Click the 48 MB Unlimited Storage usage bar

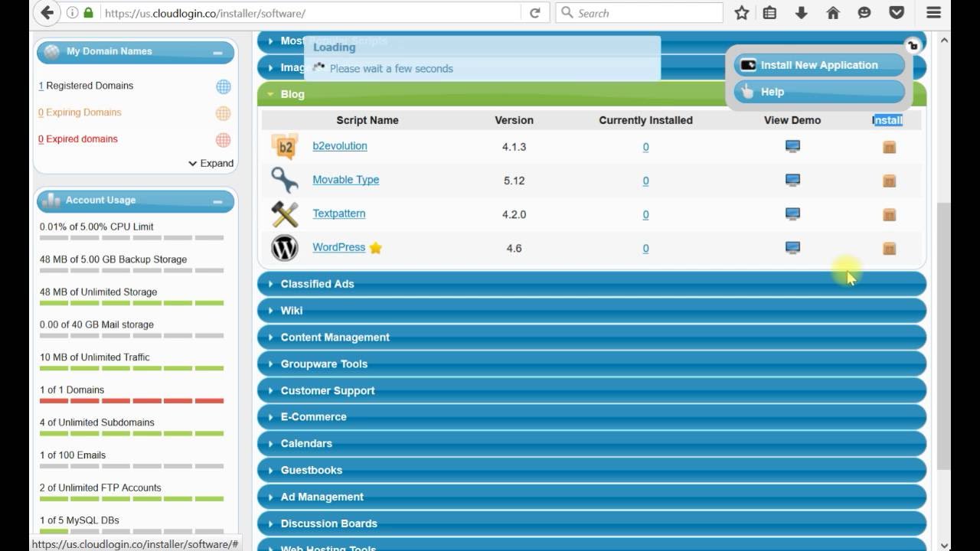pos(132,303)
